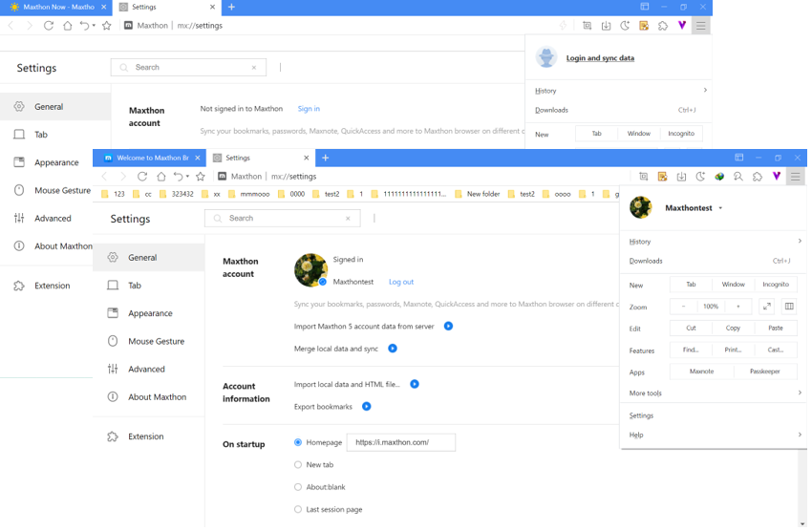Viewport: 812px width, 531px height.
Task: Close the front window's hamburger main menu
Action: [x=796, y=177]
